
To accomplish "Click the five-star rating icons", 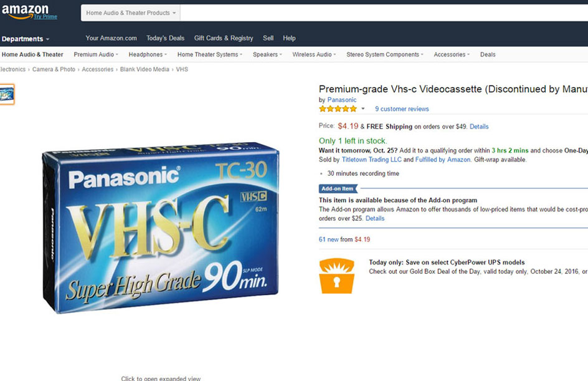I will 338,109.
